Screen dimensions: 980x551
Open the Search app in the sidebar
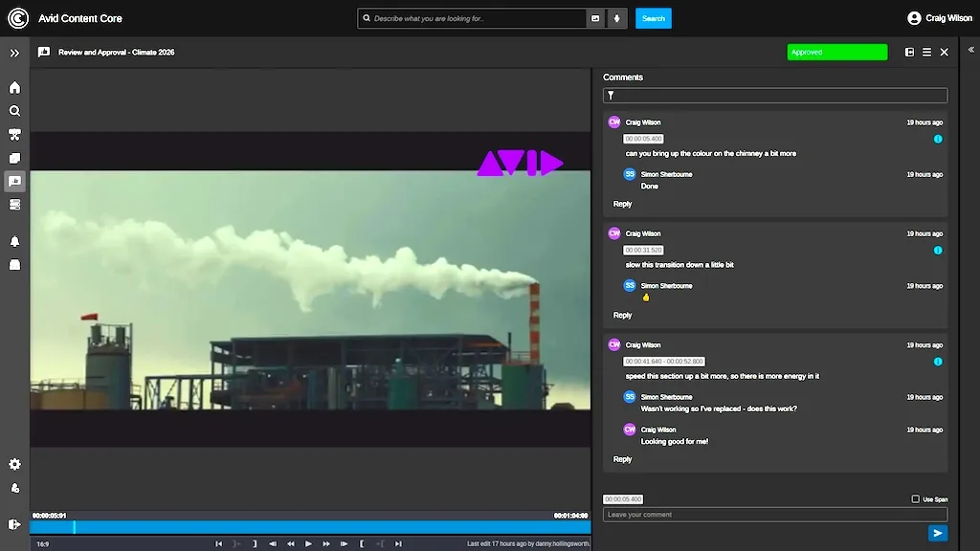click(x=14, y=111)
